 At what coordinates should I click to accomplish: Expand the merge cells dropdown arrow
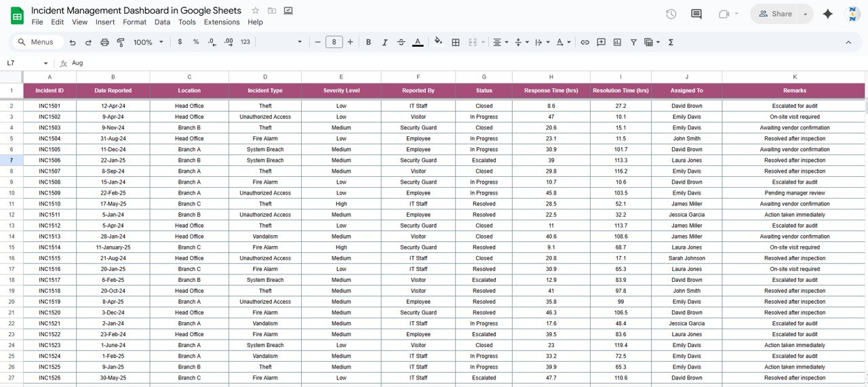484,42
